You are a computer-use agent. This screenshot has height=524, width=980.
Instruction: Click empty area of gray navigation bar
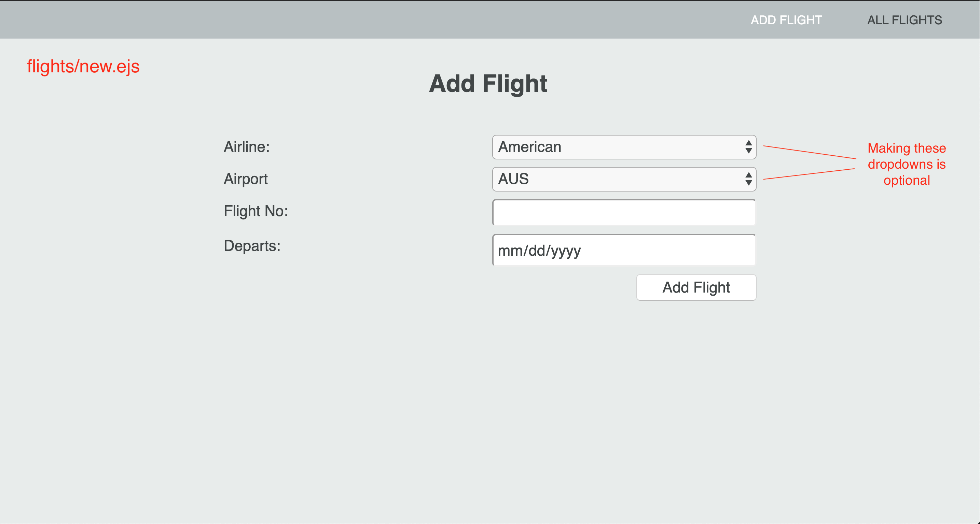coord(342,20)
